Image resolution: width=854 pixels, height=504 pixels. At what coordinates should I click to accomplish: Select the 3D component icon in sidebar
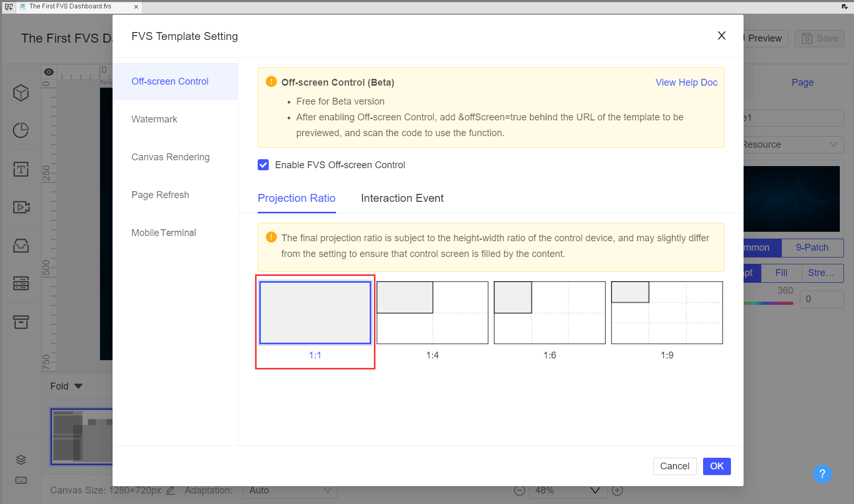click(21, 92)
